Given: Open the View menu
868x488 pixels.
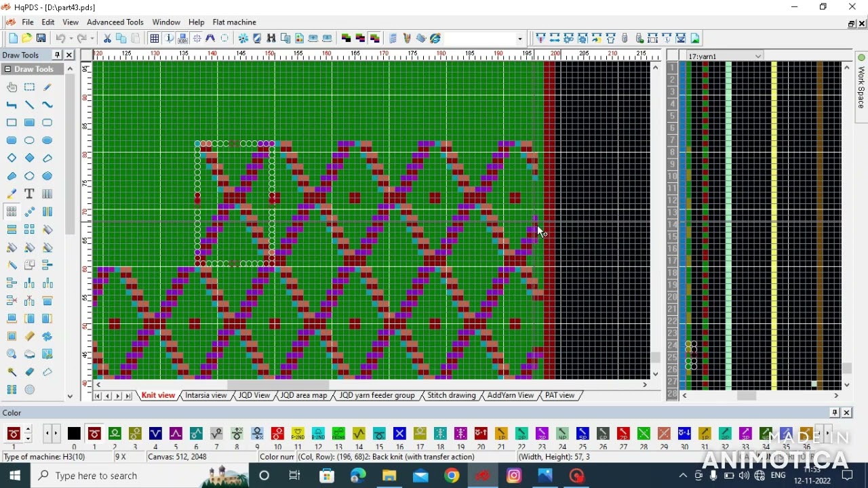Looking at the screenshot, I should point(71,22).
